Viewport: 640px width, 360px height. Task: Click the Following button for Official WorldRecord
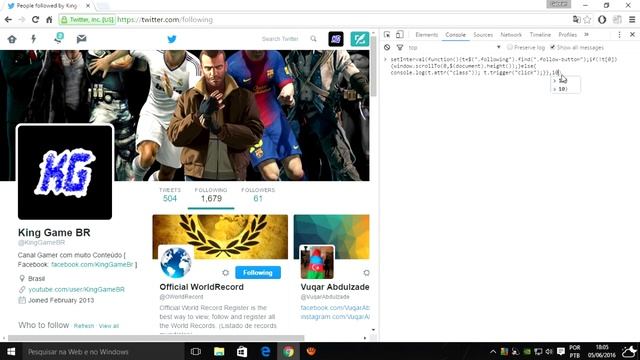[258, 273]
